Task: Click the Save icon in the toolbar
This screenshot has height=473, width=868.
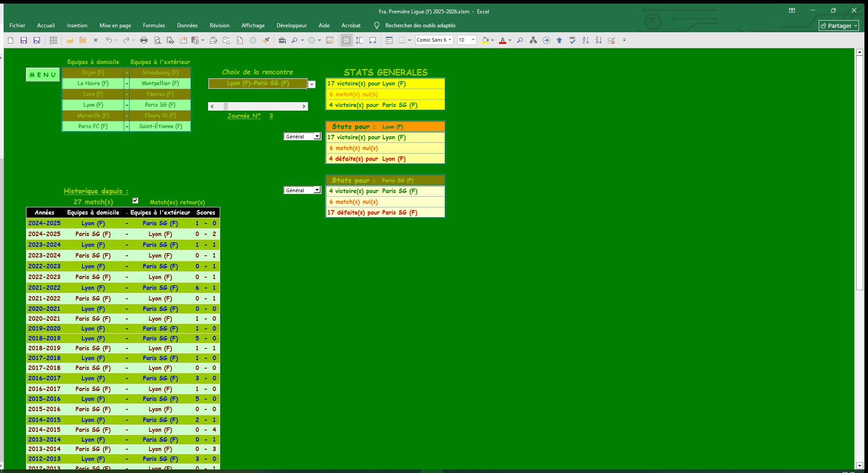Action: [x=24, y=40]
